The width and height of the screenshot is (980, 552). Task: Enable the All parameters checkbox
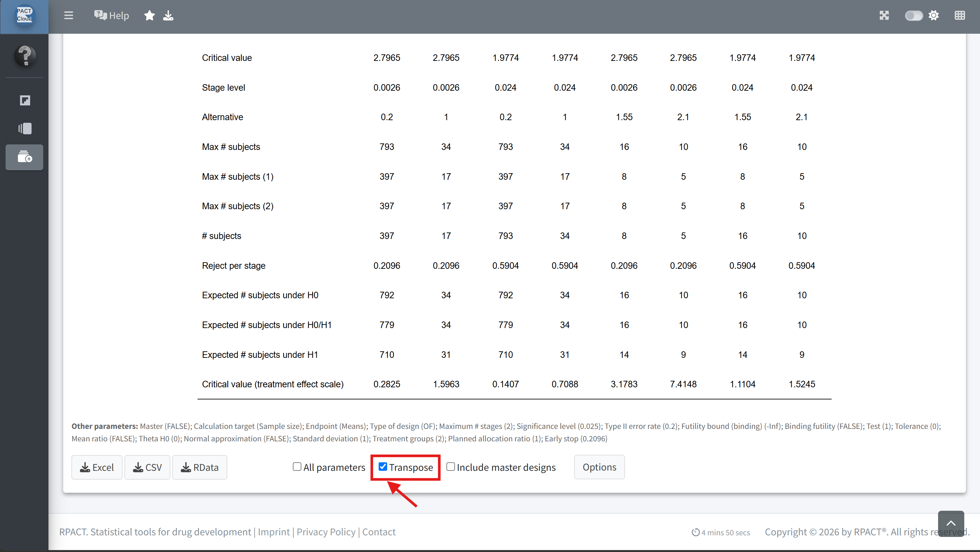[x=297, y=467]
